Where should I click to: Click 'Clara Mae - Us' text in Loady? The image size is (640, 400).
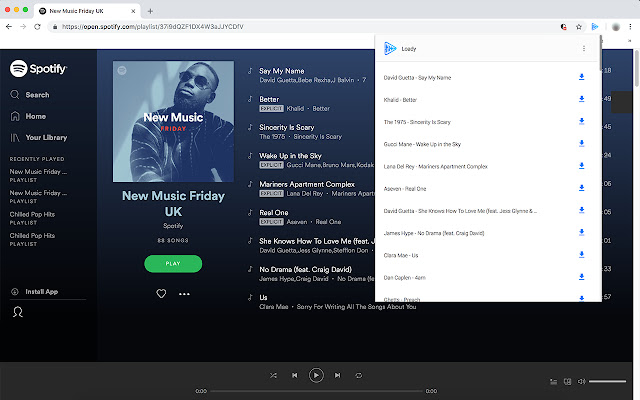[401, 255]
